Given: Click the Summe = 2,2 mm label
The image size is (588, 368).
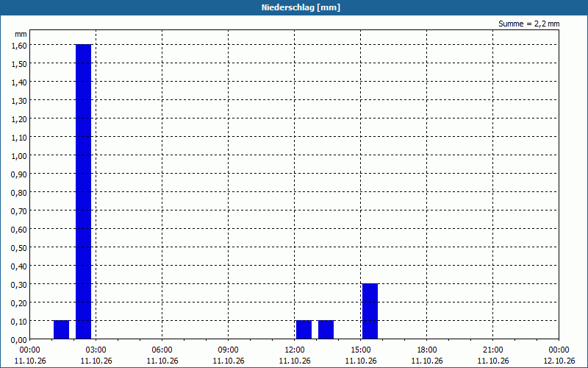Looking at the screenshot, I should [x=528, y=24].
